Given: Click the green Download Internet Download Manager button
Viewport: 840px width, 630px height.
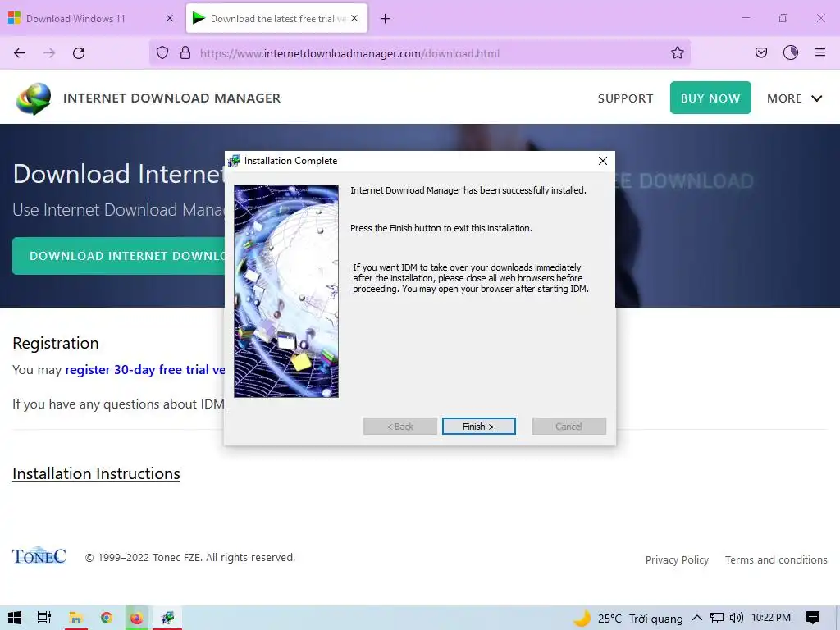Looking at the screenshot, I should 119,256.
